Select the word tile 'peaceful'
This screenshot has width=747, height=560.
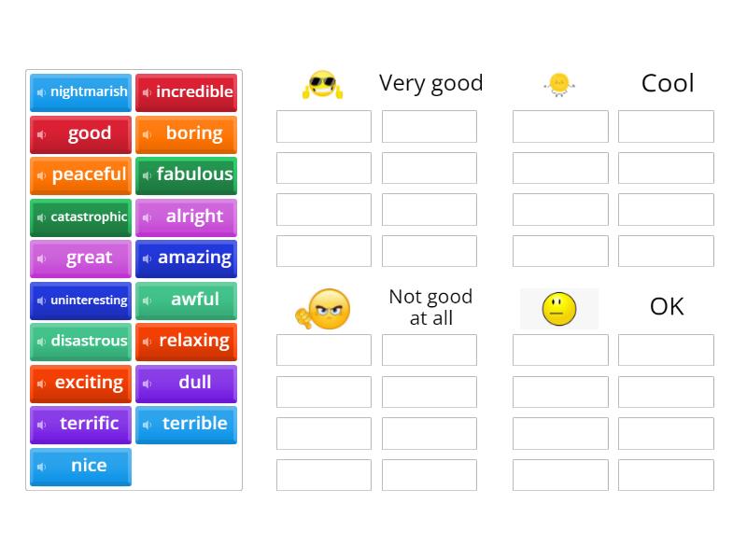pyautogui.click(x=80, y=175)
